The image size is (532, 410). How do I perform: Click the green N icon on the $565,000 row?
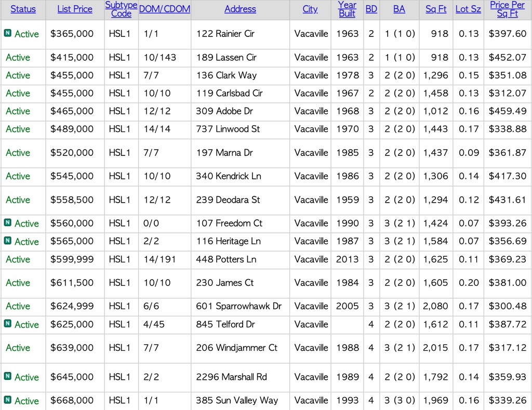click(7, 241)
